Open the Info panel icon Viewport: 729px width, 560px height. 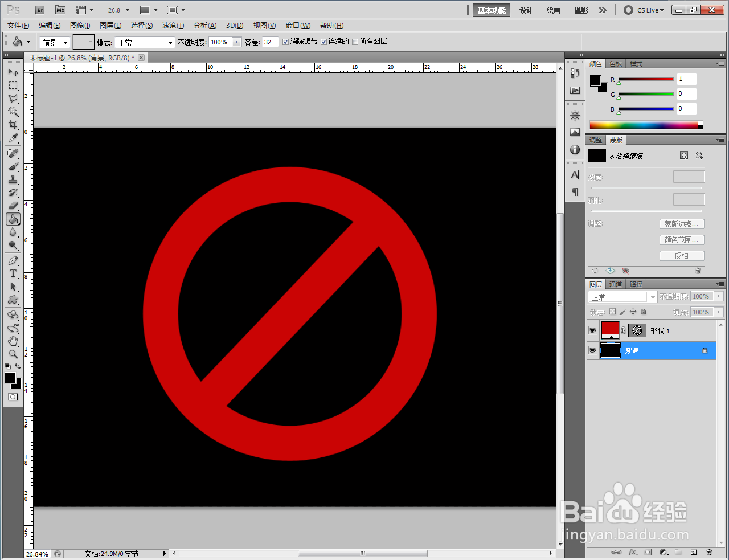click(x=575, y=150)
